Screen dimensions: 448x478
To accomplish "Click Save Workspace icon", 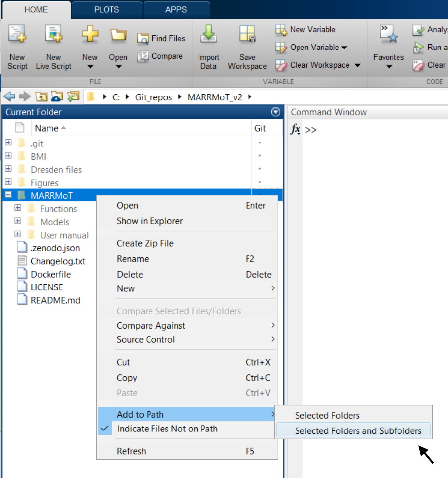I will [x=248, y=34].
